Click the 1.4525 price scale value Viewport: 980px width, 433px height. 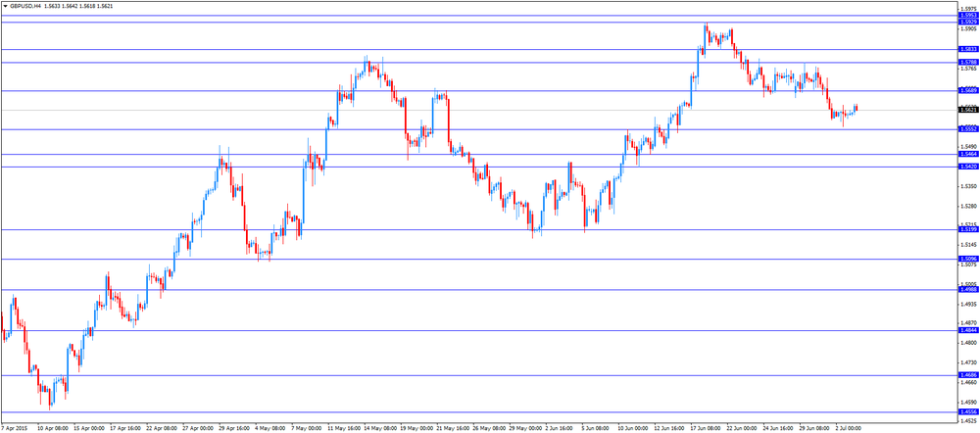coord(969,422)
